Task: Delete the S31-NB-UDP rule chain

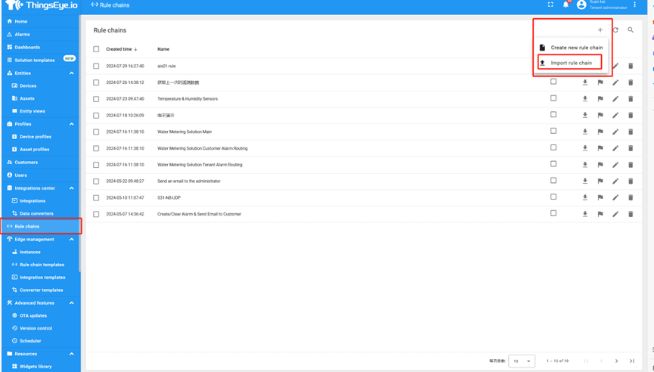Action: pyautogui.click(x=631, y=197)
